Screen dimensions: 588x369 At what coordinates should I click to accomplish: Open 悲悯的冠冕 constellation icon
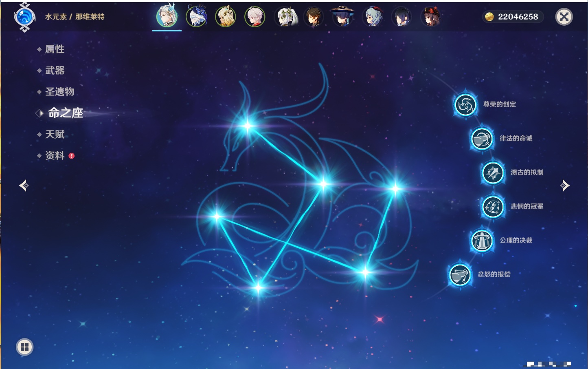tap(493, 207)
